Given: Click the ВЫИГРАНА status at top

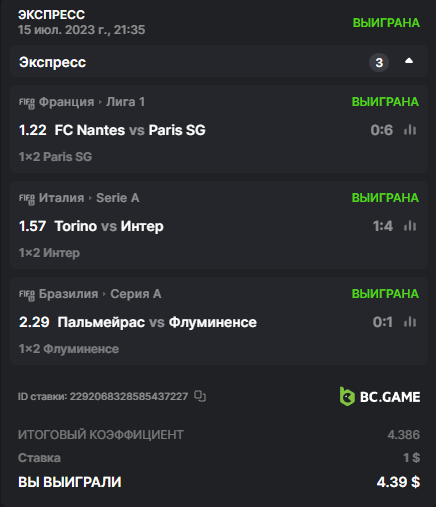Looking at the screenshot, I should (x=386, y=23).
